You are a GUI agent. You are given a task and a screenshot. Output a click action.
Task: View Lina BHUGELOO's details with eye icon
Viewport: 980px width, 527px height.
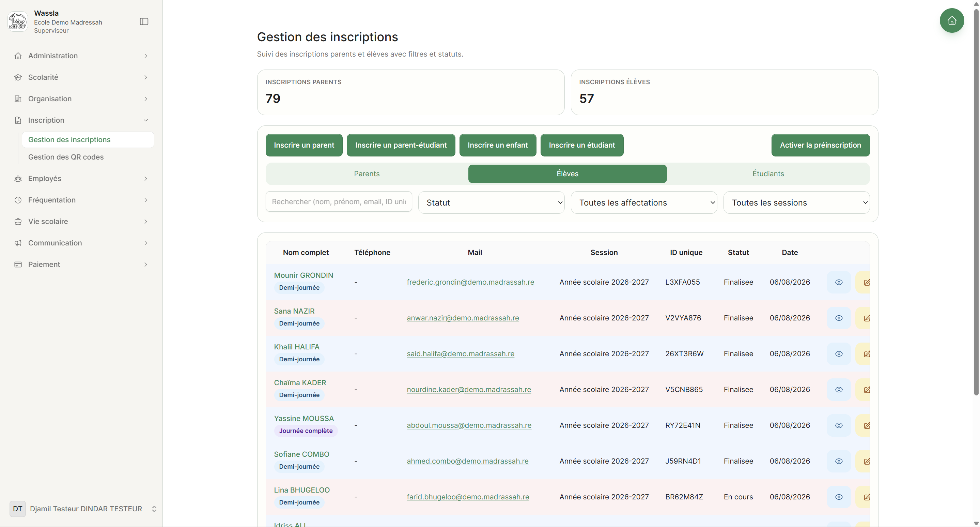point(839,497)
